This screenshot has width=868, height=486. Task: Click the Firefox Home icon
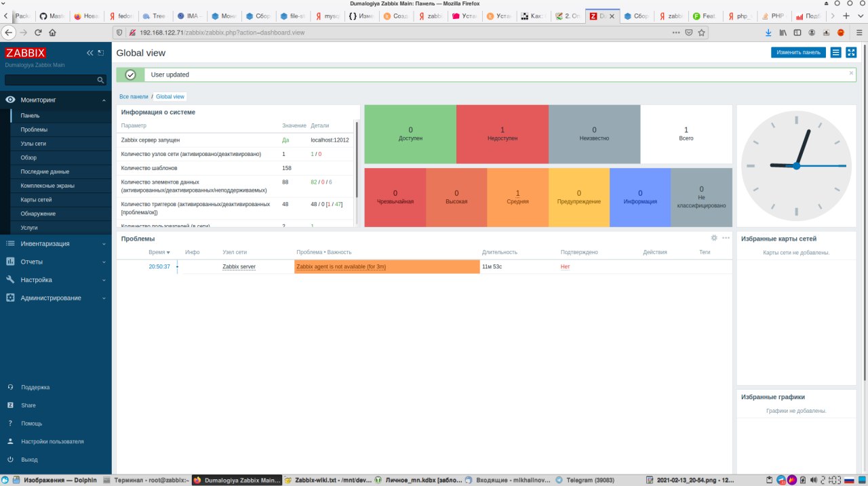52,32
